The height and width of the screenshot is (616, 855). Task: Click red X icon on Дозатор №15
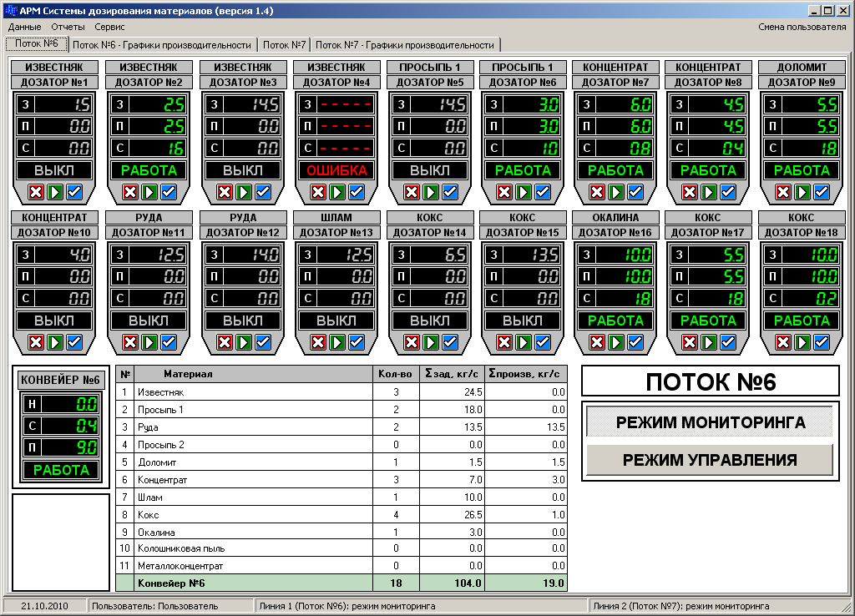(503, 342)
